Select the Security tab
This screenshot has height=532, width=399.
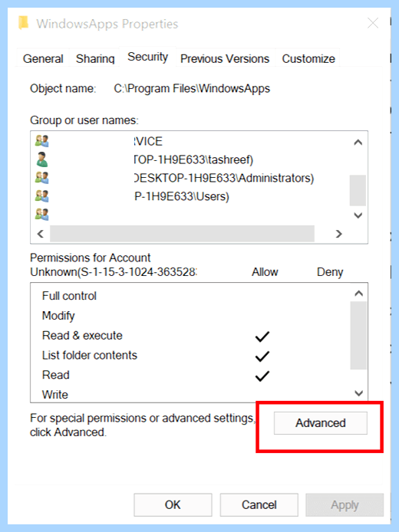148,57
